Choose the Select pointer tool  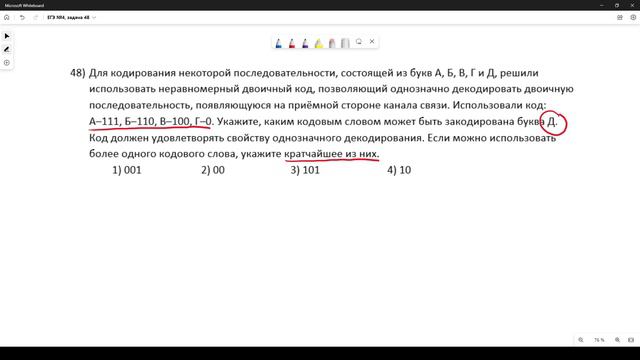pos(7,36)
